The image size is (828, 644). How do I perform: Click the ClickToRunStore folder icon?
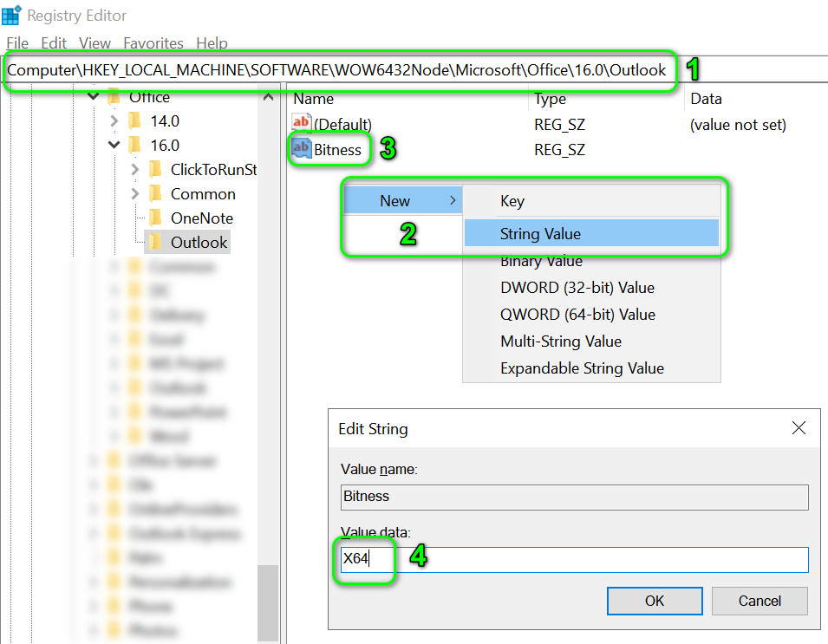coord(156,169)
